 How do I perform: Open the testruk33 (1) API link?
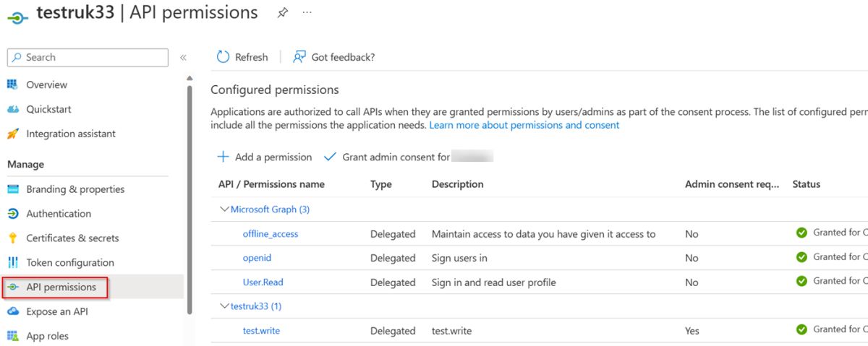[256, 306]
